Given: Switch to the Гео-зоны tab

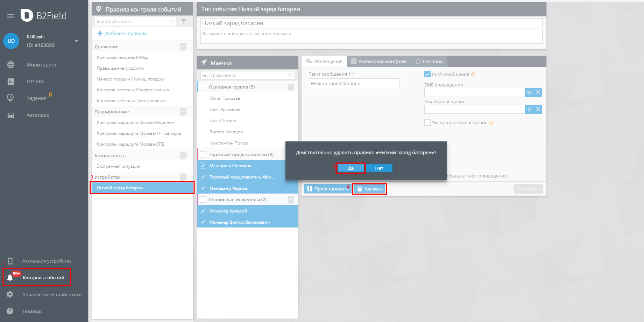Looking at the screenshot, I should tap(429, 61).
